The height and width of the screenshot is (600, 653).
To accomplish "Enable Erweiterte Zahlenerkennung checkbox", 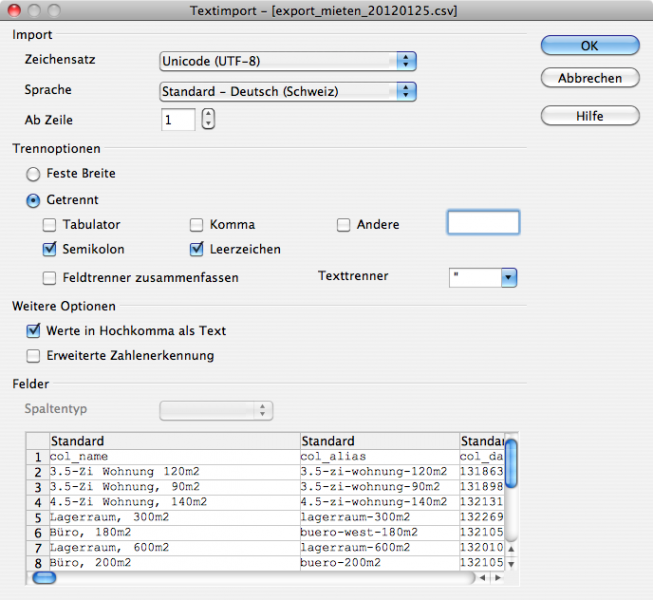I will (x=34, y=355).
